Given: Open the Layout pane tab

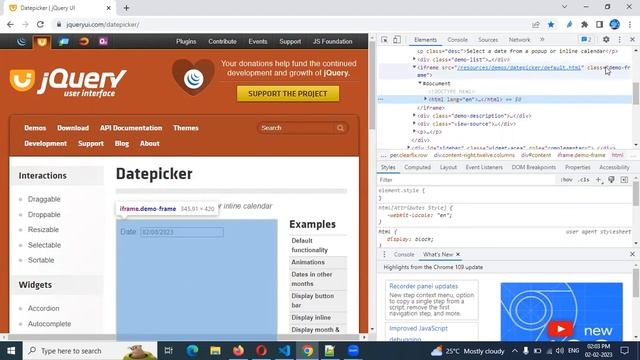Looking at the screenshot, I should [x=448, y=167].
